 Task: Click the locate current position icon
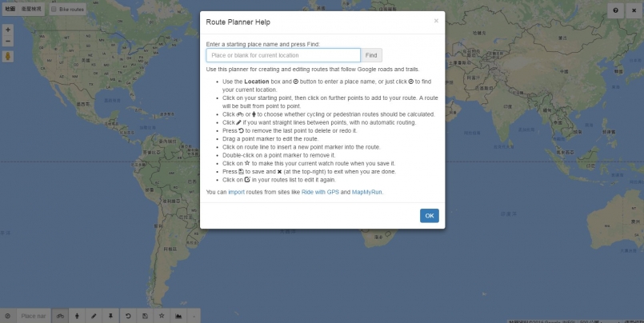7,316
